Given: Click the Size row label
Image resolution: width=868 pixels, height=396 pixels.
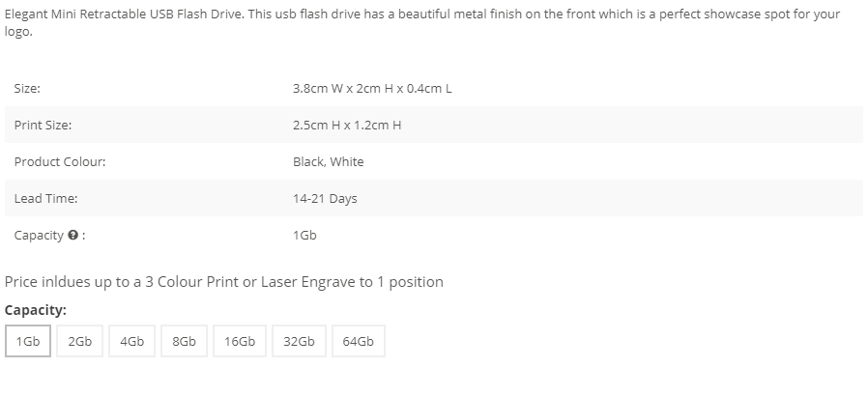Looking at the screenshot, I should coord(27,89).
